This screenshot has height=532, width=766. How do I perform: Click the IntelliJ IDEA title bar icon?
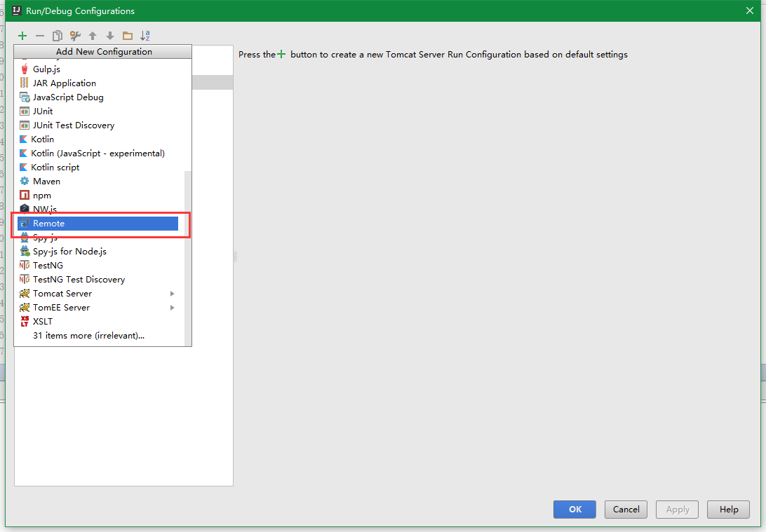17,11
